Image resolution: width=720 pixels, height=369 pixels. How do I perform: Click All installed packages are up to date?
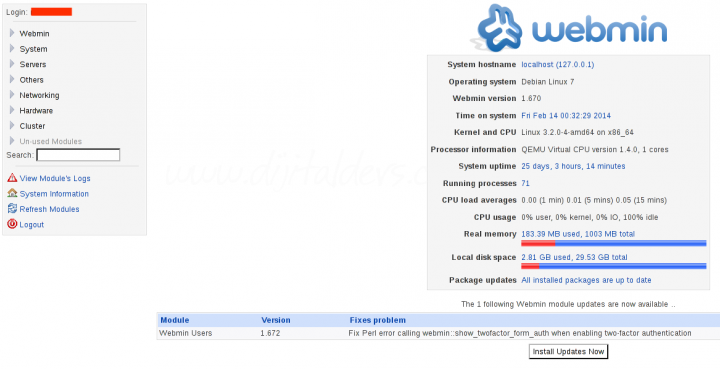(586, 280)
